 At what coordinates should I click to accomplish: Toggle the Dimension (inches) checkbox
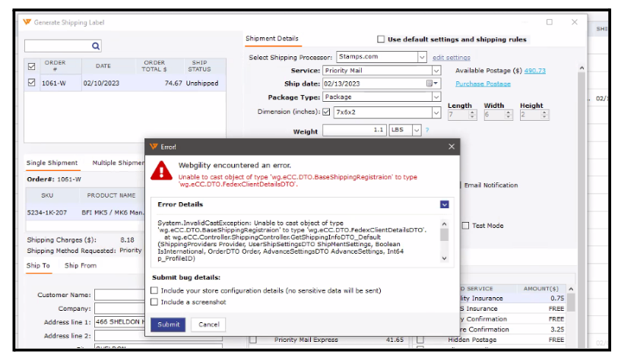pos(326,112)
